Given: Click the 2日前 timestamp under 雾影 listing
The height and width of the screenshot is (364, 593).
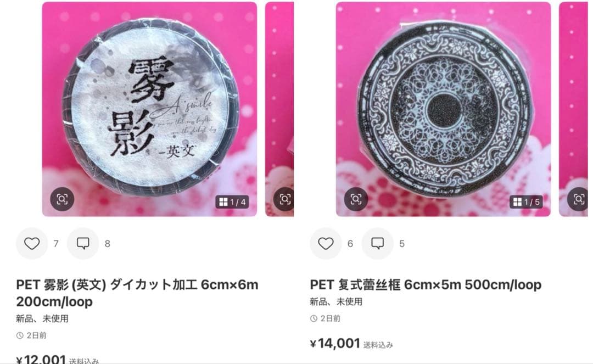Looking at the screenshot, I should coord(31,335).
